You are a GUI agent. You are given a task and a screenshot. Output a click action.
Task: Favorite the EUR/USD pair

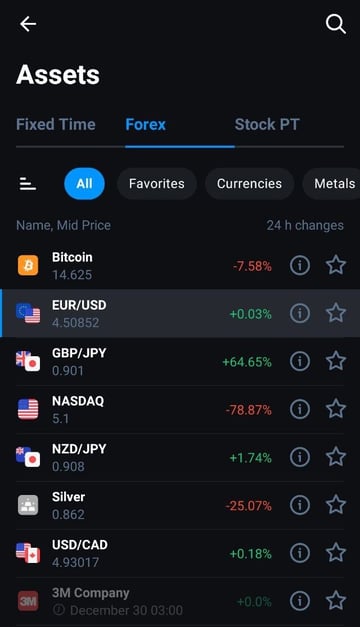336,313
